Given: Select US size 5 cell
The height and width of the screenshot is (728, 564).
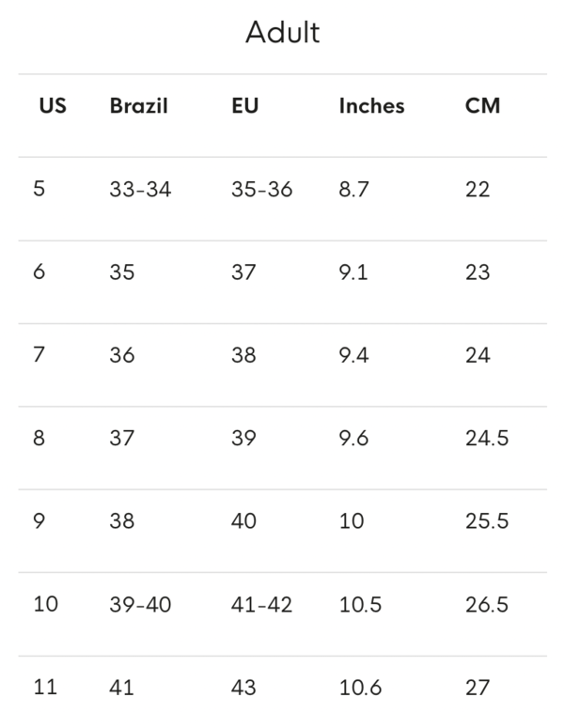Looking at the screenshot, I should click(x=39, y=189).
